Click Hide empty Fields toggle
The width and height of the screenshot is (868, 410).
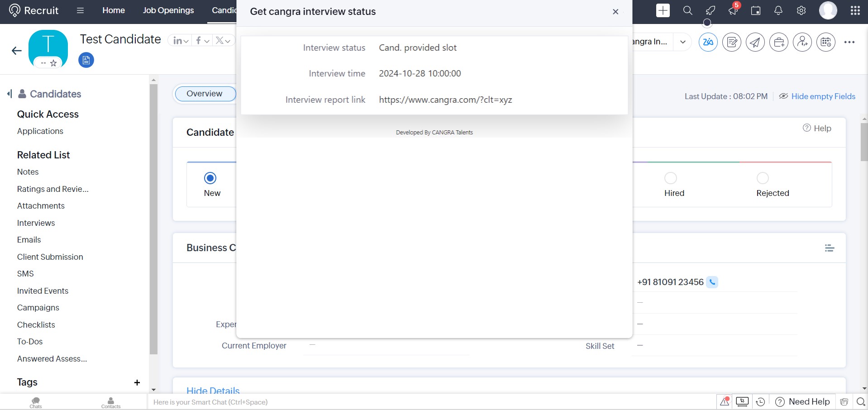[x=817, y=96]
